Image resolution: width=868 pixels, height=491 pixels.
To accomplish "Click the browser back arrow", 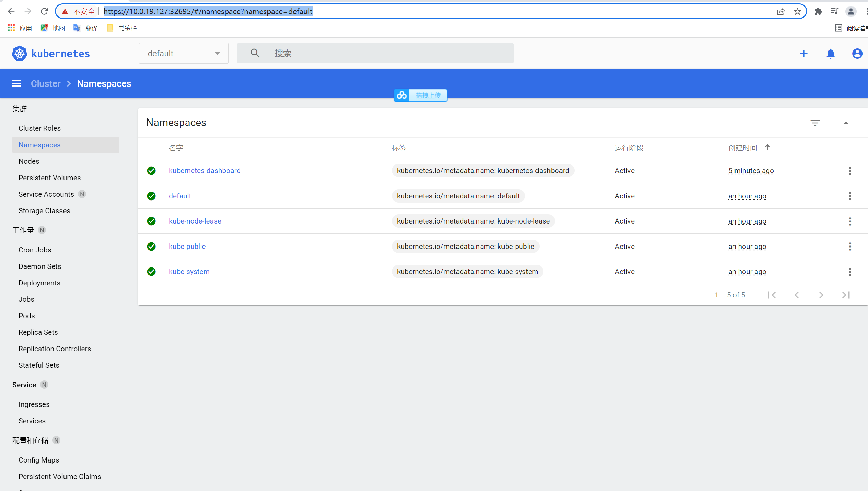I will click(x=11, y=11).
